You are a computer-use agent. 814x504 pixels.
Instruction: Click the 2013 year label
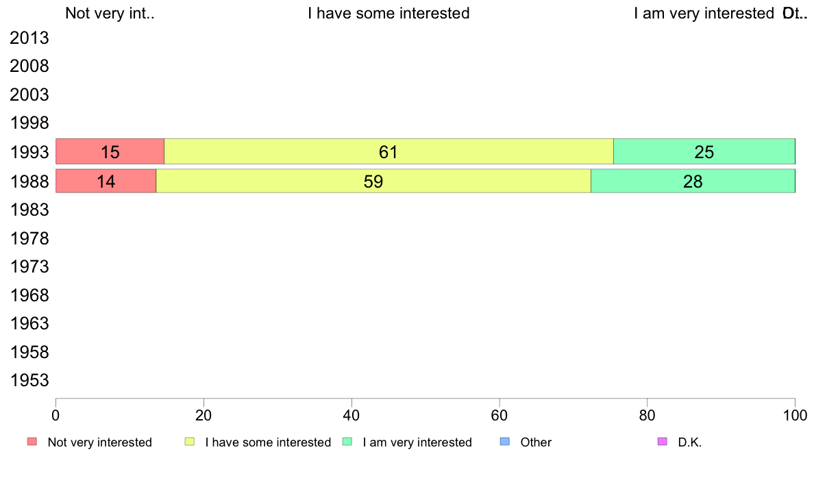coord(29,38)
